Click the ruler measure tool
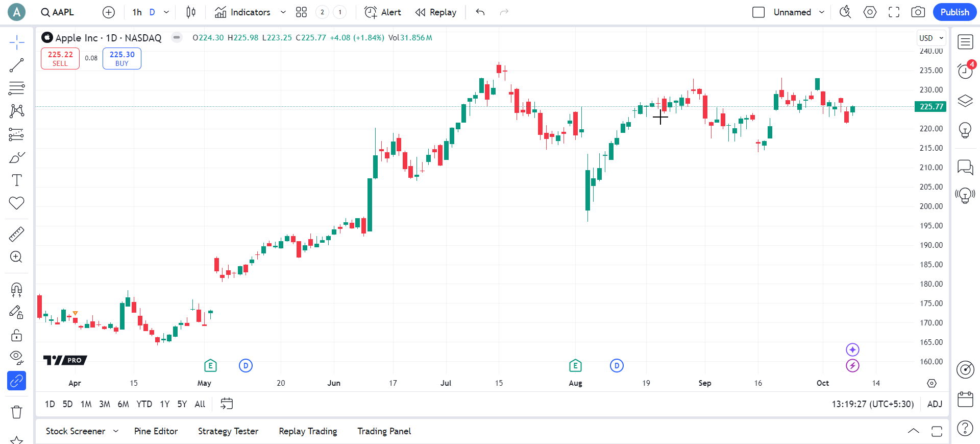 pos(16,234)
